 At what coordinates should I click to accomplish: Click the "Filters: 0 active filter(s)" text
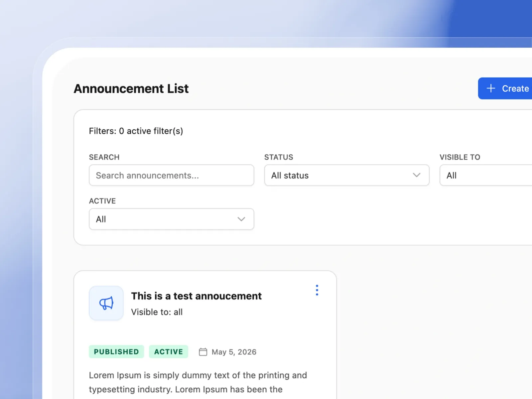(x=136, y=131)
